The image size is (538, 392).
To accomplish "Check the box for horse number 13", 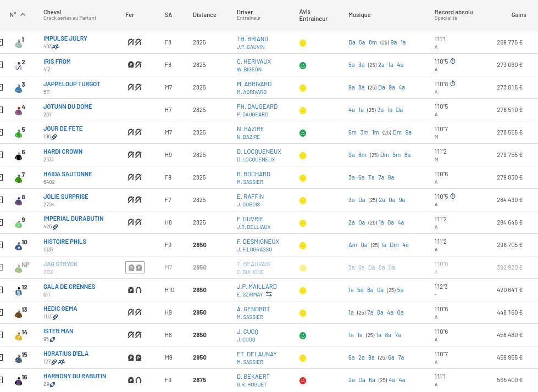I will click(1, 313).
